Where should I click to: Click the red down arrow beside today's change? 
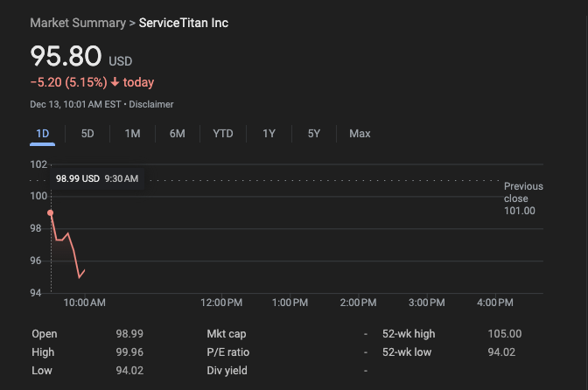[x=115, y=83]
